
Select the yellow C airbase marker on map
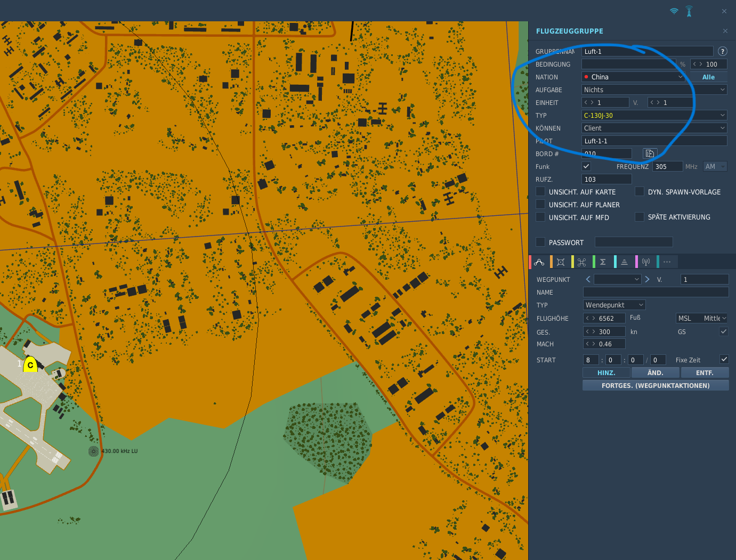click(x=30, y=364)
